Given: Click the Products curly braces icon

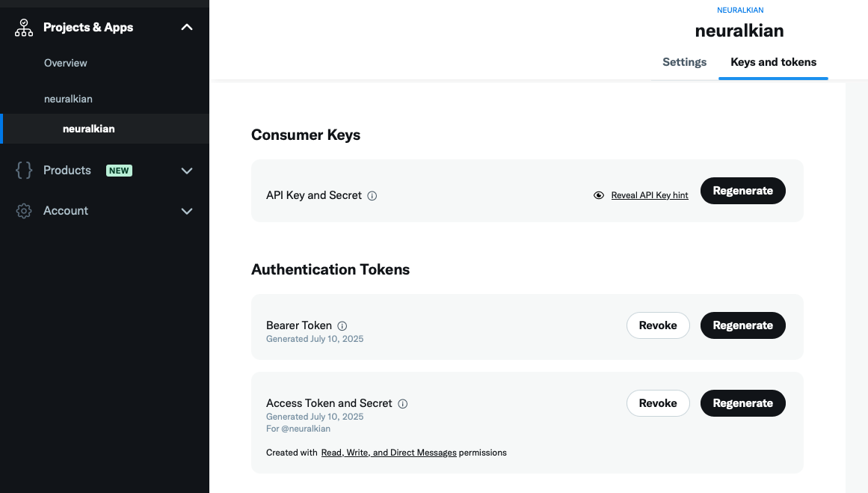Looking at the screenshot, I should pos(24,171).
